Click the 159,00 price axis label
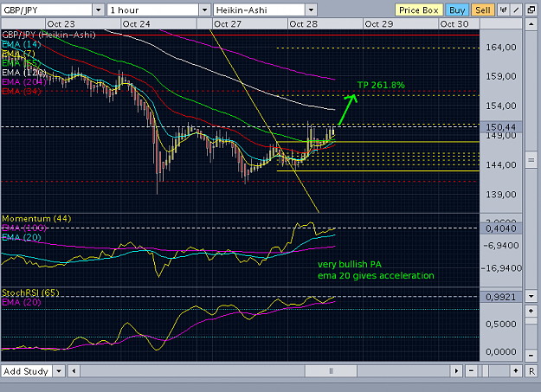Image resolution: width=541 pixels, height=392 pixels. tap(501, 76)
